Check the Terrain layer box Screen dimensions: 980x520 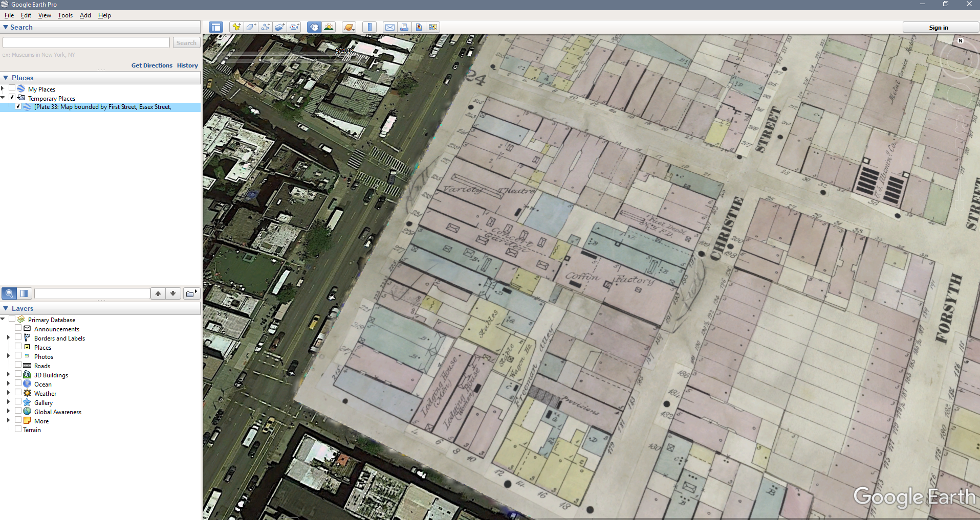[x=18, y=429]
